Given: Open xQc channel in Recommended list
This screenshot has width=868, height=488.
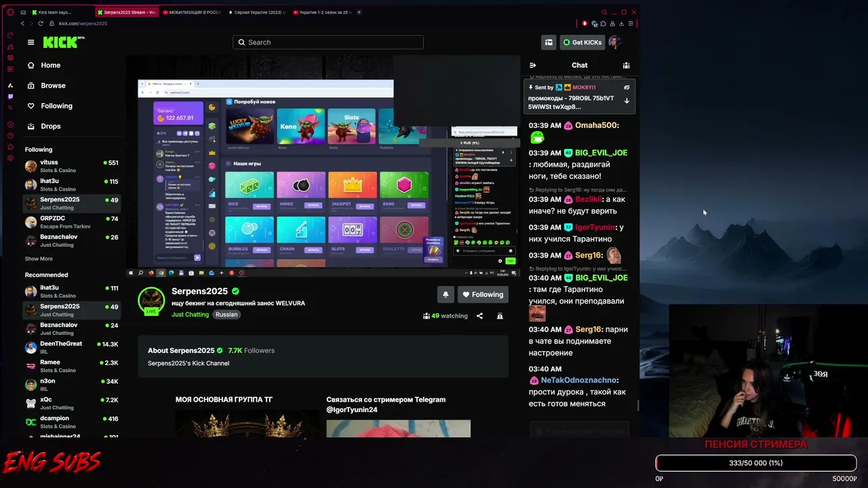Looking at the screenshot, I should coord(71,403).
